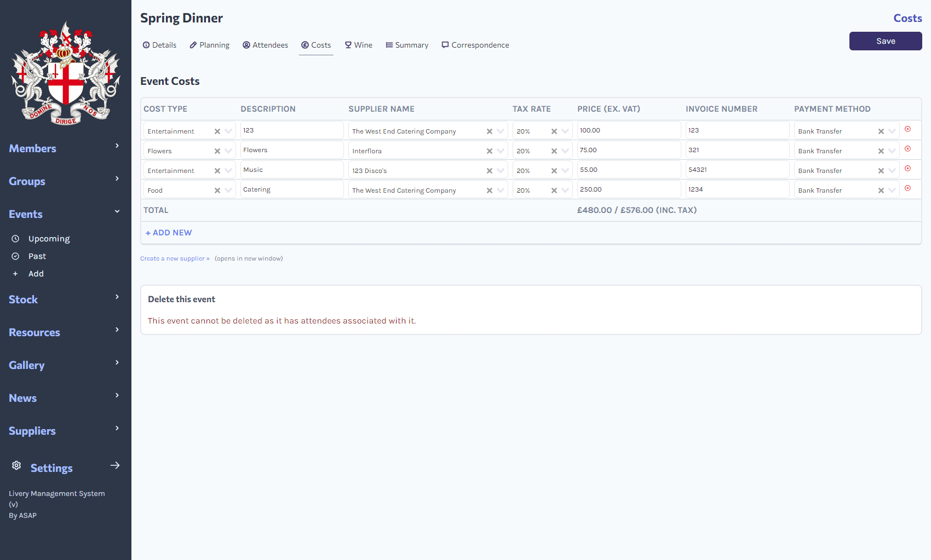The width and height of the screenshot is (931, 560).
Task: Follow the Create a new supplier link
Action: 174,258
